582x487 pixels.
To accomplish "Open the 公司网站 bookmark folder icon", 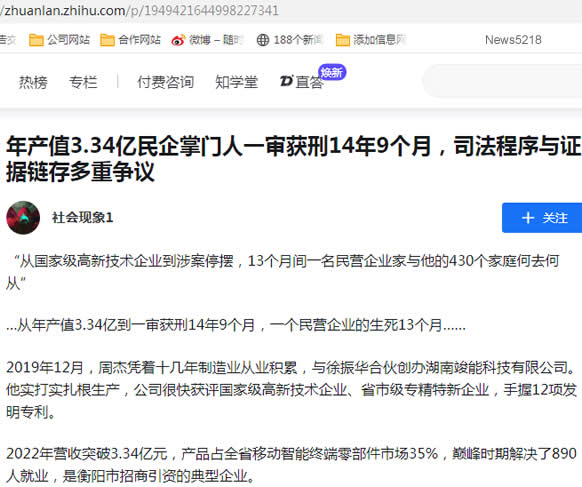I will 36,40.
